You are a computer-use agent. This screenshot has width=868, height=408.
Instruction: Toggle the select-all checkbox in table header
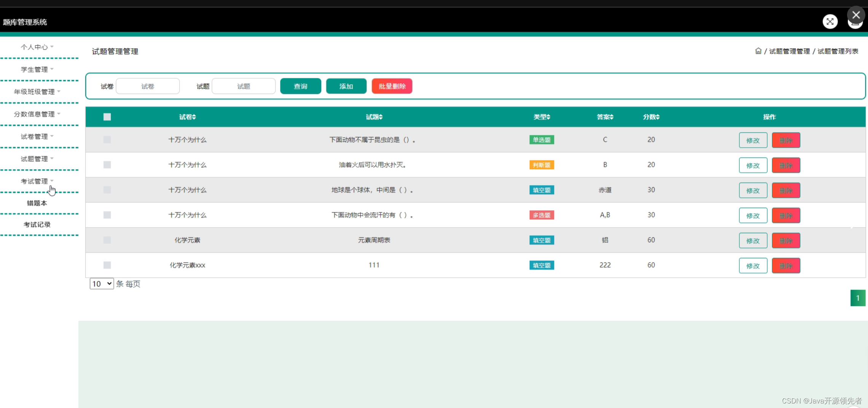tap(107, 117)
